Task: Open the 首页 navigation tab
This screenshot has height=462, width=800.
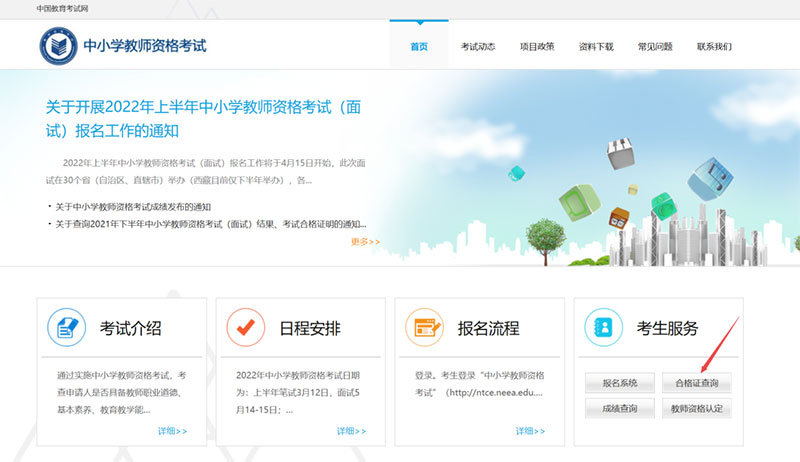Action: coord(418,46)
